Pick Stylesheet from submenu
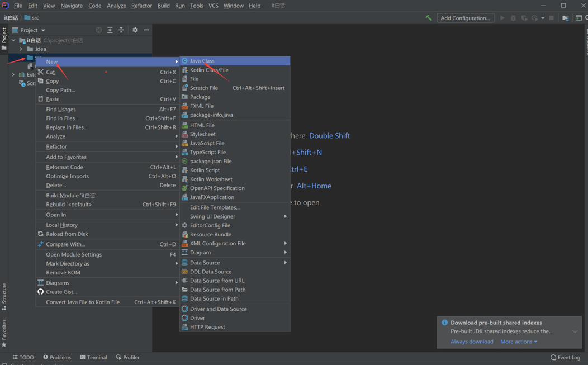 click(235, 134)
